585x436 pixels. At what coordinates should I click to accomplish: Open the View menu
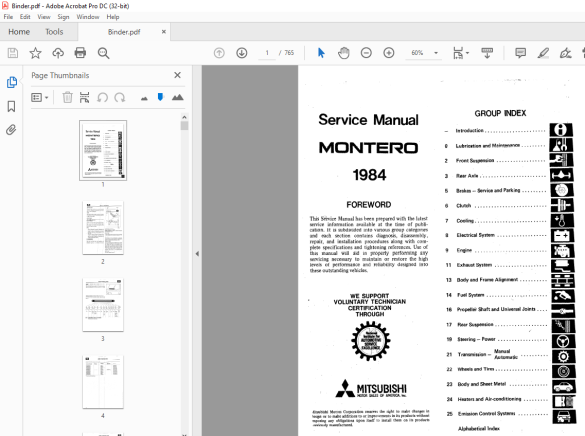point(44,17)
